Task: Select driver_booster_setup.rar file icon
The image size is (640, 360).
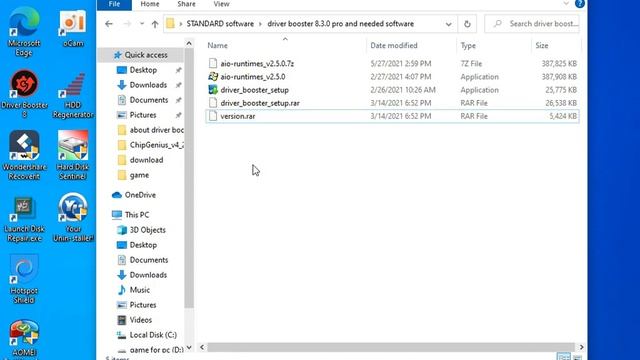Action: pos(213,103)
